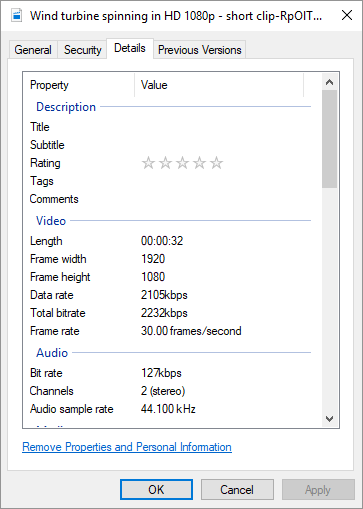Click scrollbar down arrow in details list
363x509 pixels.
(330, 419)
